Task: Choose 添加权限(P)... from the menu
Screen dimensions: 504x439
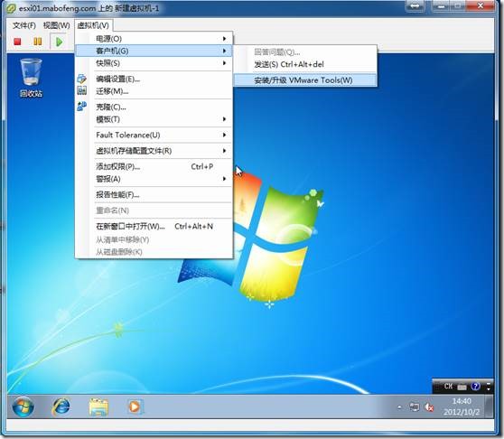Action: (154, 166)
